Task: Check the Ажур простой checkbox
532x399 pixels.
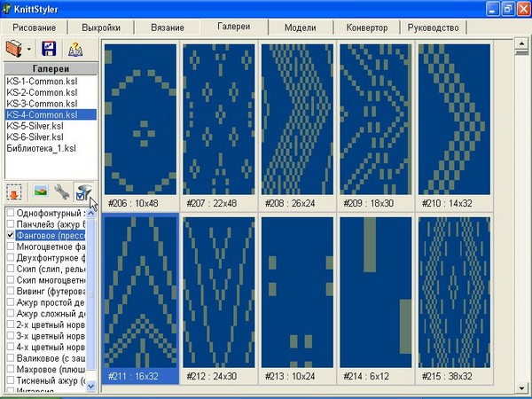Action: [x=11, y=302]
